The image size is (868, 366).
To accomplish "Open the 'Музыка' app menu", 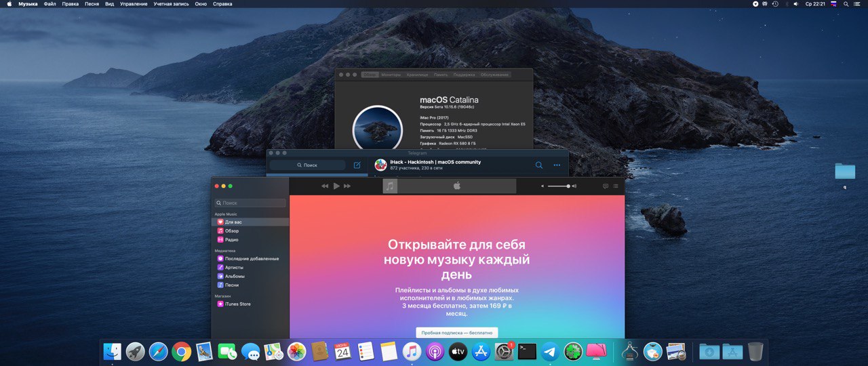I will click(x=28, y=4).
